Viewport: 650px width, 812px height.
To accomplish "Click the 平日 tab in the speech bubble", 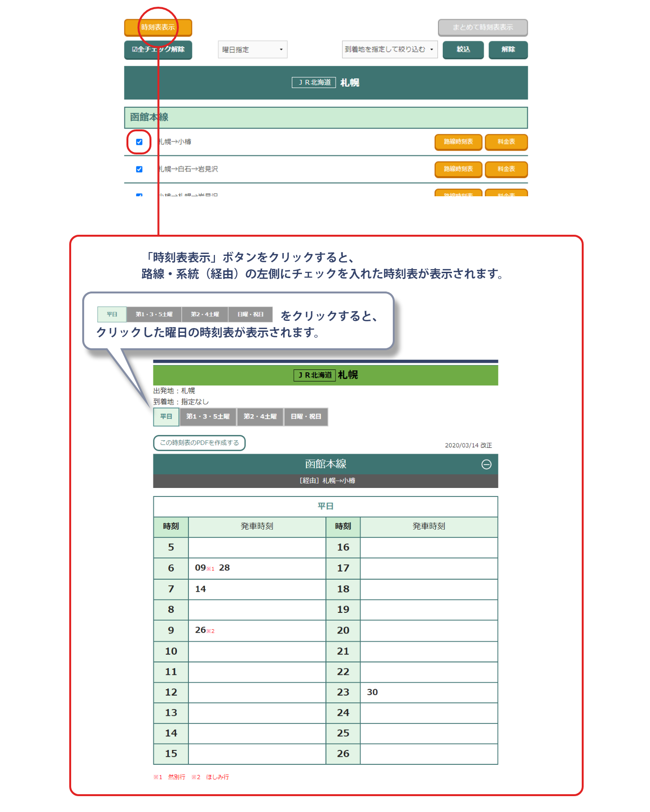I will [x=112, y=314].
